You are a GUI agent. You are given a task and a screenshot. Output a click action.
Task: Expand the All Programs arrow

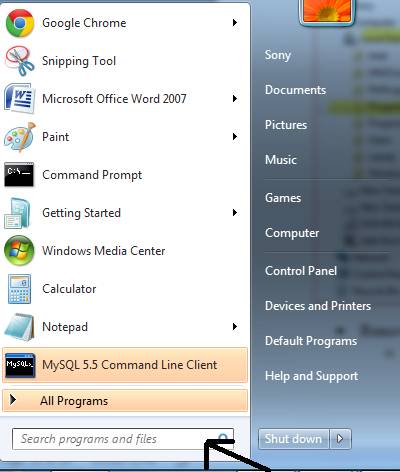click(13, 400)
